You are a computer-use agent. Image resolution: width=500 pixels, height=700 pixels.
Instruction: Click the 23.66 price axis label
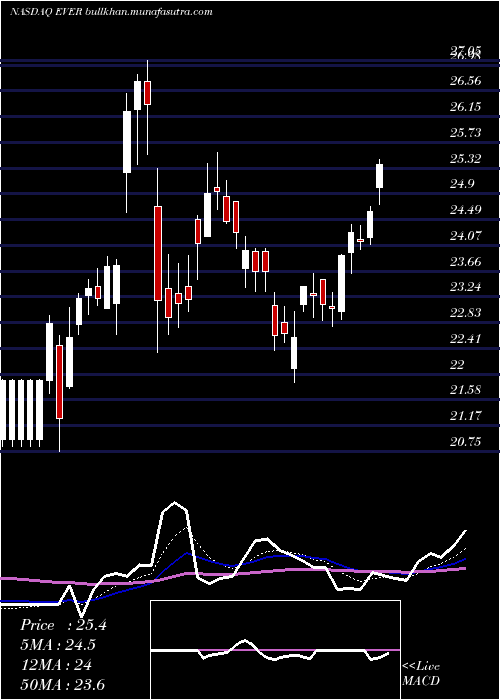pyautogui.click(x=466, y=262)
